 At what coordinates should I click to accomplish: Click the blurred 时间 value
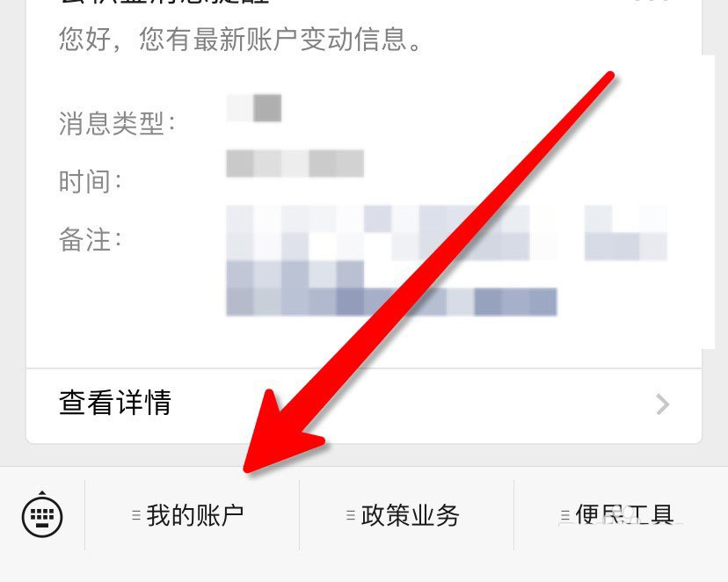pos(295,164)
